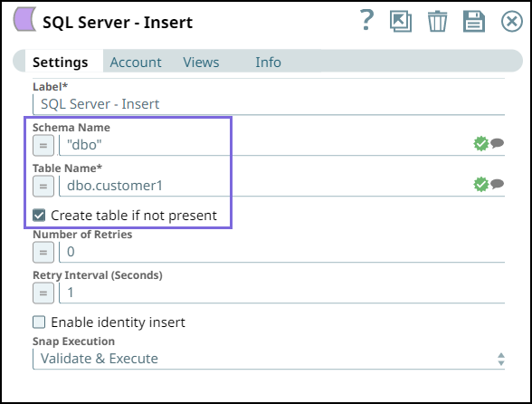Close the SQL Server - Insert dialog
This screenshot has height=404, width=532.
pyautogui.click(x=512, y=22)
